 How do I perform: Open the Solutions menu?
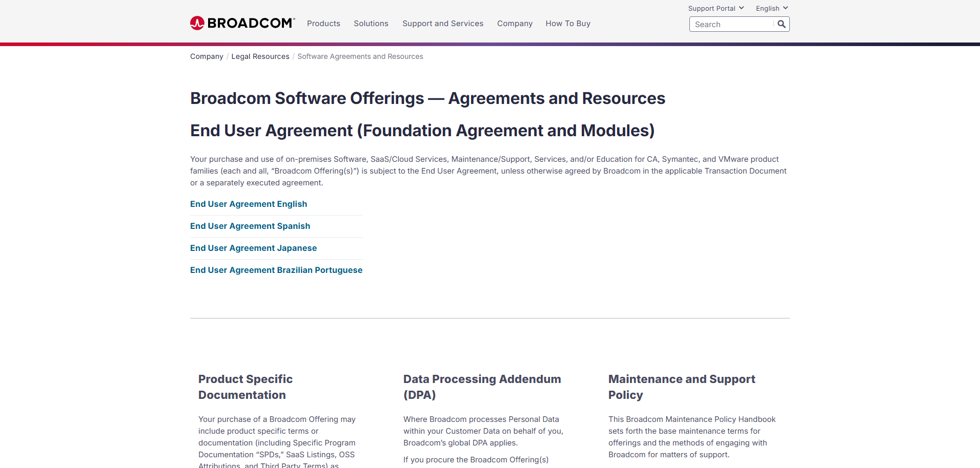pos(371,24)
